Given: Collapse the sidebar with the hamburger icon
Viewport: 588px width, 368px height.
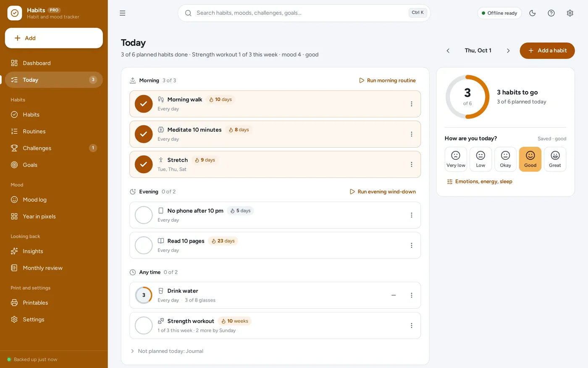Looking at the screenshot, I should (123, 13).
